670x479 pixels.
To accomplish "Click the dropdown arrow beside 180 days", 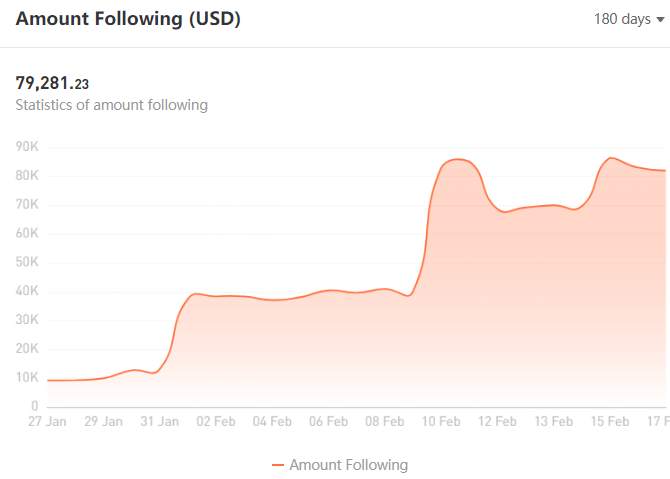I will click(x=661, y=20).
